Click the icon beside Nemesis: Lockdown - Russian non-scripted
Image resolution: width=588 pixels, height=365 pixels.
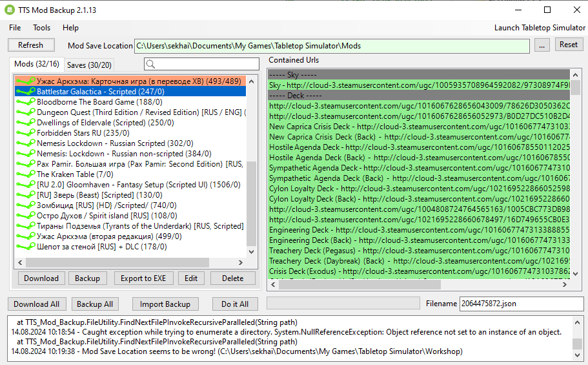point(26,154)
